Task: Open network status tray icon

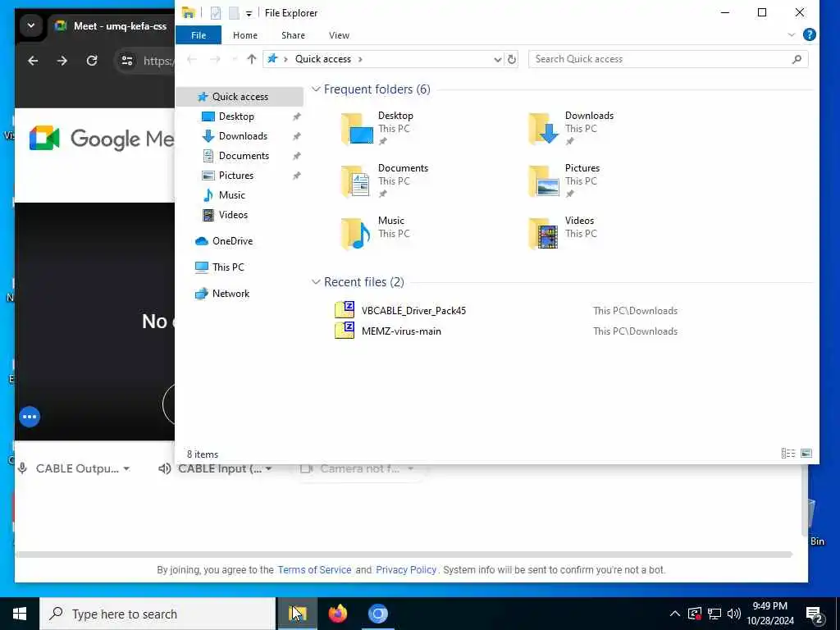Action: 714,614
